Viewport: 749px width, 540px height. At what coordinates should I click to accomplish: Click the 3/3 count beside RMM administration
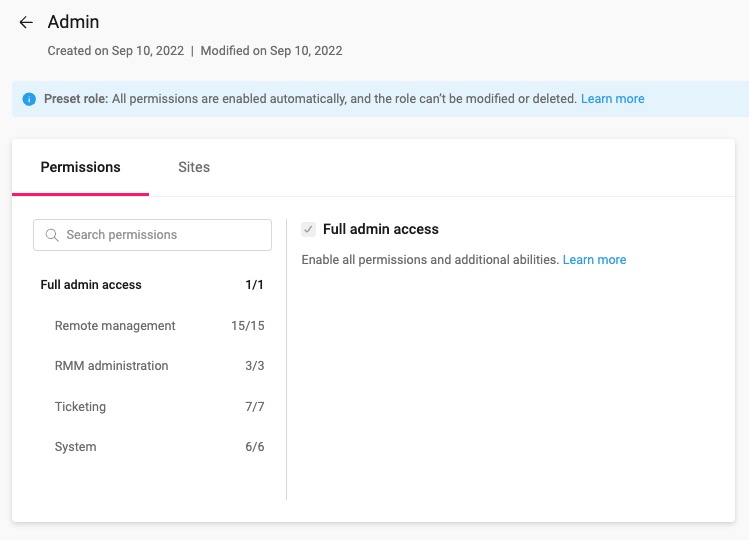pos(255,366)
